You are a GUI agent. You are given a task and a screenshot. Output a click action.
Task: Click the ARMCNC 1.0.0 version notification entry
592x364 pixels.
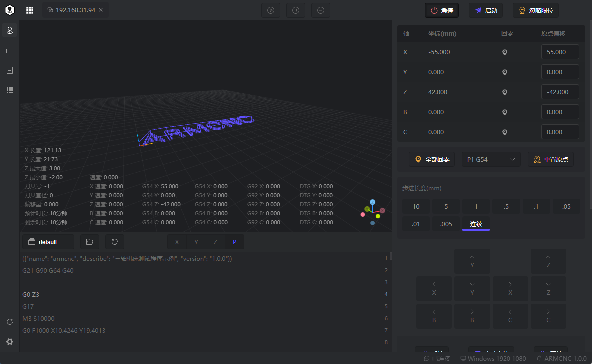click(x=562, y=359)
